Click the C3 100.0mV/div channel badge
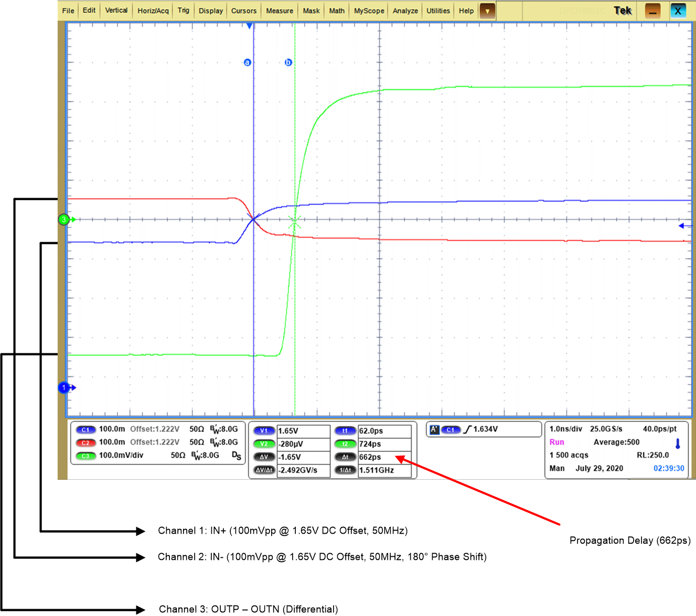696x616 pixels. tap(85, 455)
